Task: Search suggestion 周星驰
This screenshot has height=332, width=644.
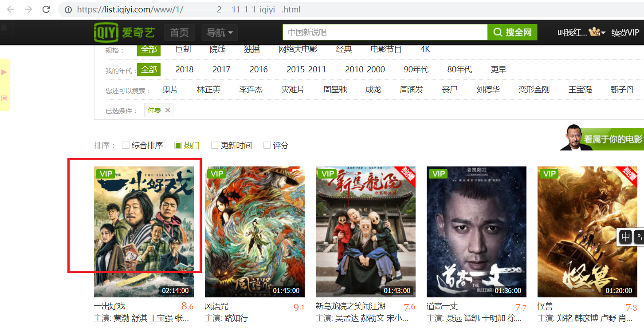Action: click(335, 90)
